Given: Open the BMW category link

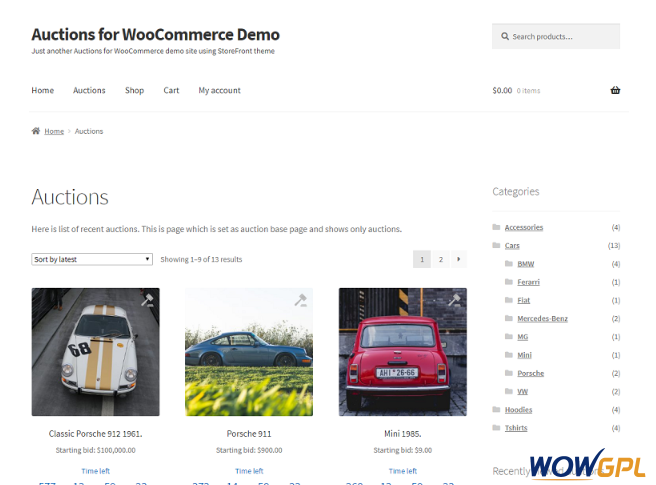Looking at the screenshot, I should 525,264.
